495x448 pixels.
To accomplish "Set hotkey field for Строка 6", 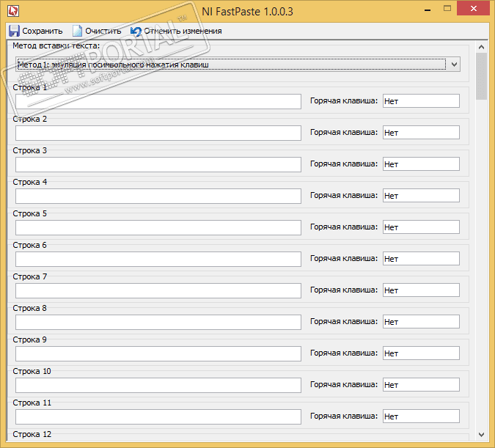I will (x=421, y=259).
